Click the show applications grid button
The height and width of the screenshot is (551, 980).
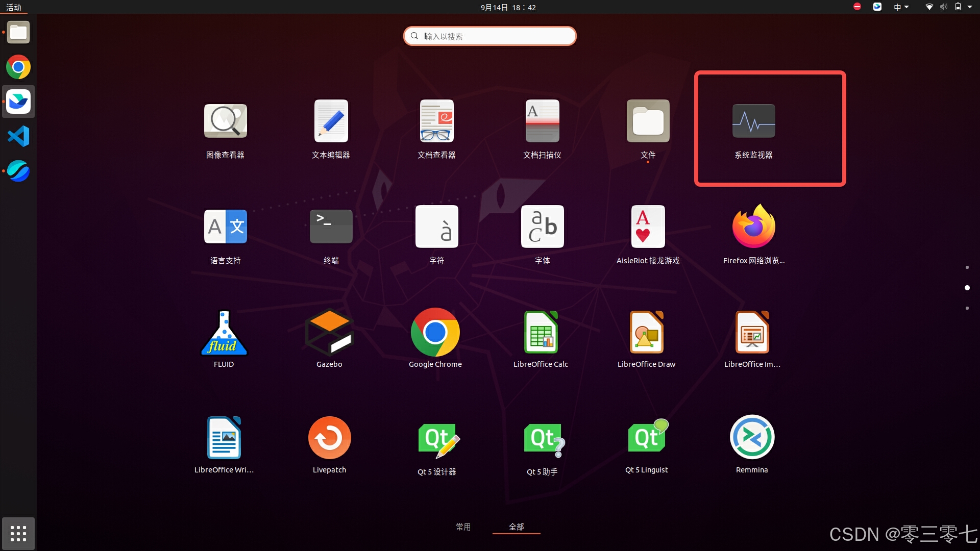tap(18, 533)
